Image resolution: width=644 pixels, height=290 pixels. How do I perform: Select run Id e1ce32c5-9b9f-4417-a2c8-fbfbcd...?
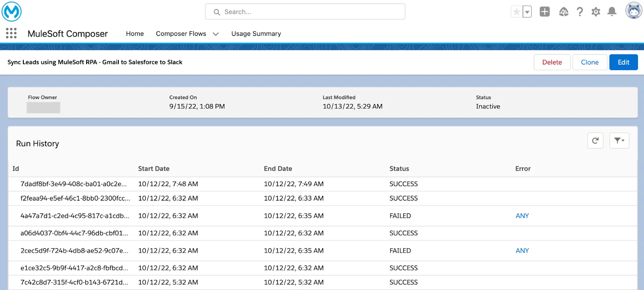pyautogui.click(x=74, y=268)
